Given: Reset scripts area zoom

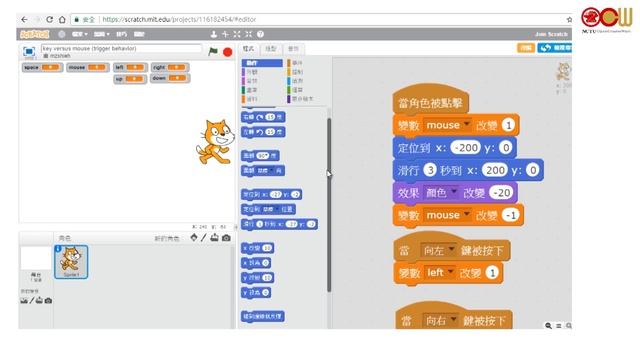Looking at the screenshot, I should (558, 325).
